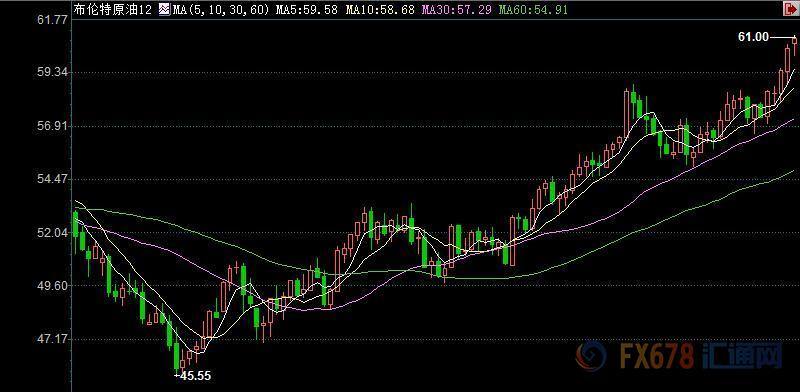Image resolution: width=800 pixels, height=392 pixels.
Task: Click the pink MA30:57.29 label
Action: (456, 9)
